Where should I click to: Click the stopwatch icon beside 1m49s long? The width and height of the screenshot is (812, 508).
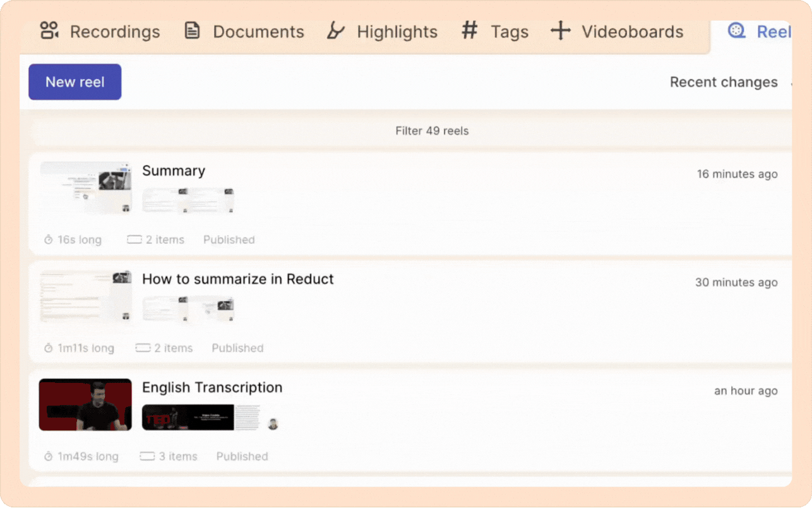point(49,456)
